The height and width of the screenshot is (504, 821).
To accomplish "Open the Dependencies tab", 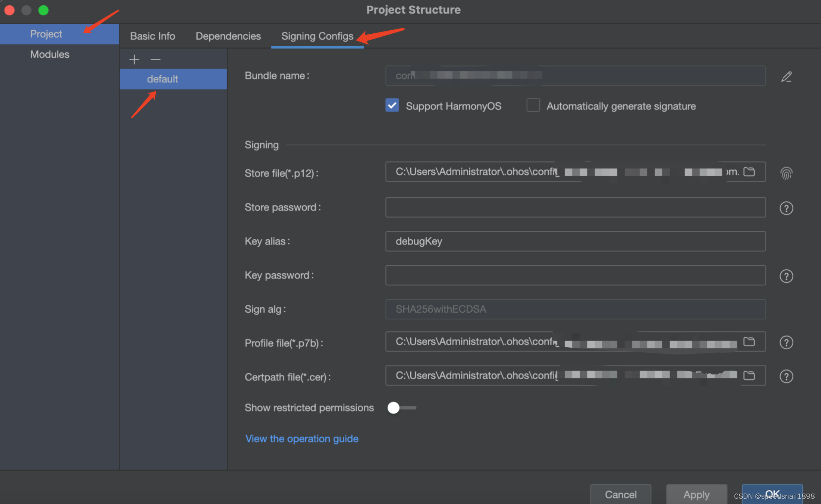I will point(228,36).
